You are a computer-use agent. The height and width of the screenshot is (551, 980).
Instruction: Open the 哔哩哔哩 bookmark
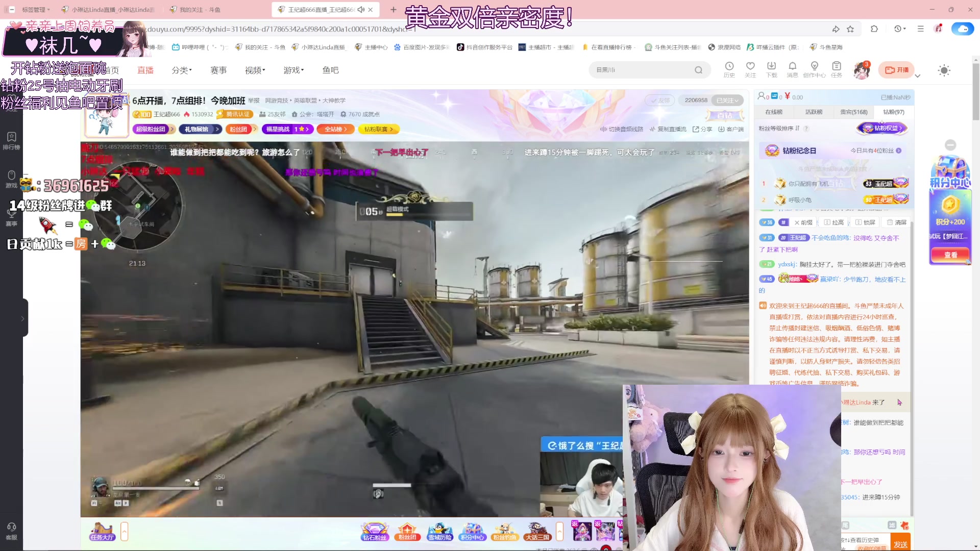point(200,47)
